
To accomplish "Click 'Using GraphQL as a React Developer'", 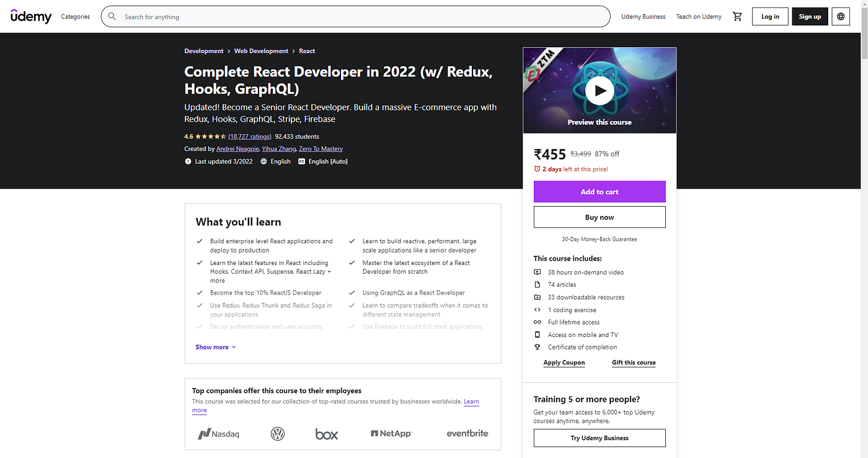I will [x=414, y=293].
